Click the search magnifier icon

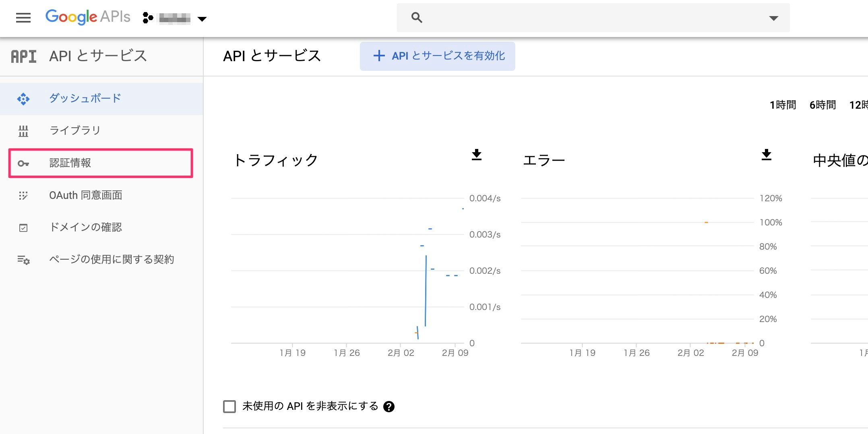click(417, 18)
